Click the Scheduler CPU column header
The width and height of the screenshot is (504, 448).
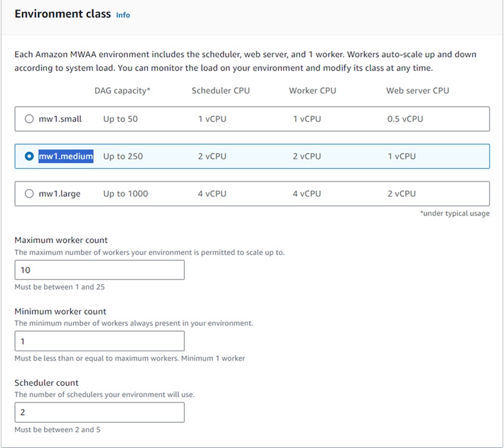220,91
